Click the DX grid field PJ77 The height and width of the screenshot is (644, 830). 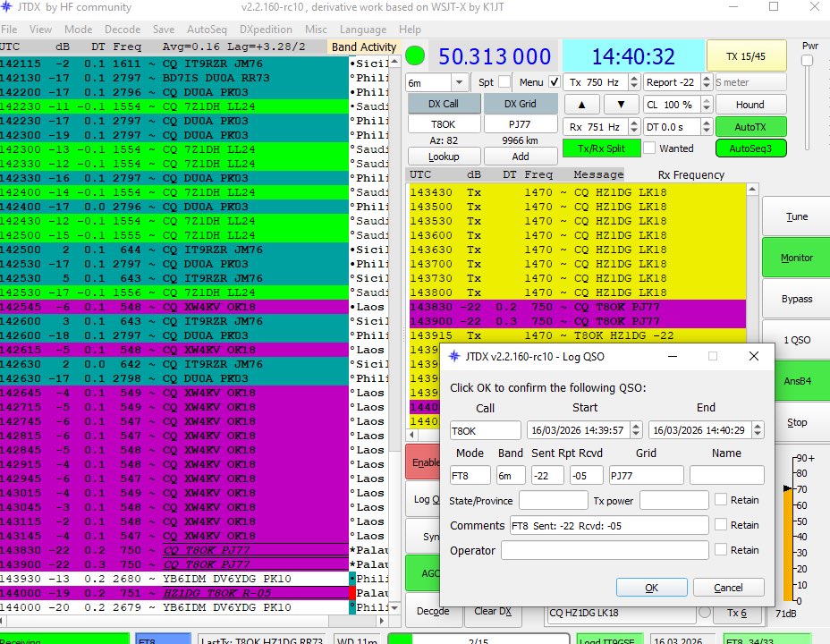pyautogui.click(x=521, y=124)
